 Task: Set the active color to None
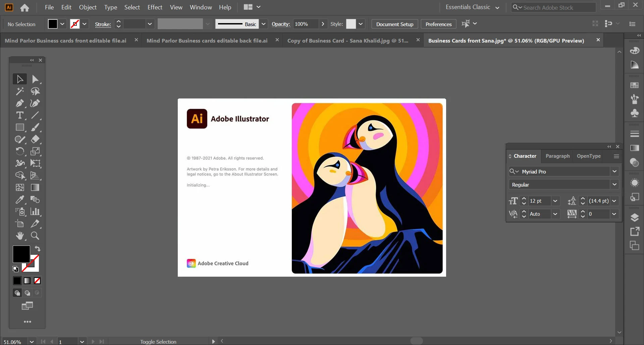(x=37, y=281)
